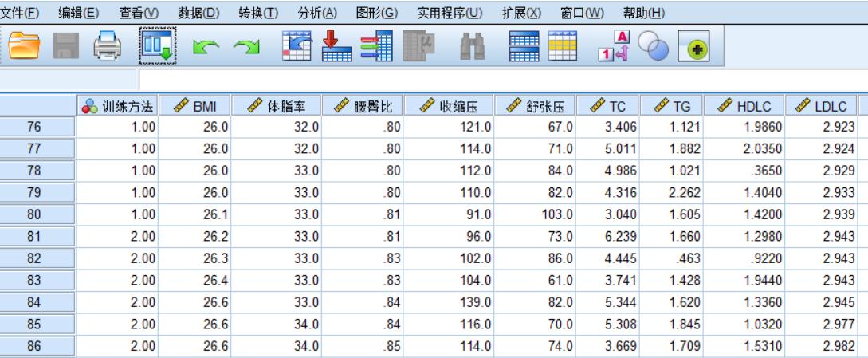Click 腰臀比 cell .85 in row 86
The image size is (868, 358).
point(363,346)
